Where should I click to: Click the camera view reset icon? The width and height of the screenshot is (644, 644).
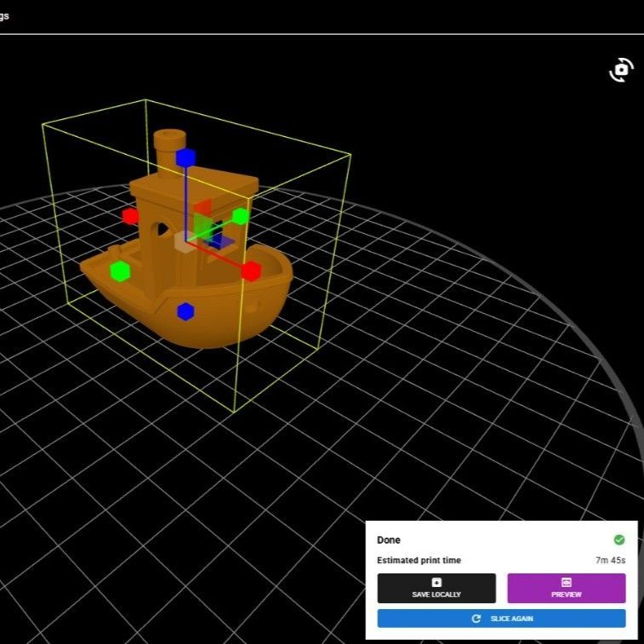(621, 71)
